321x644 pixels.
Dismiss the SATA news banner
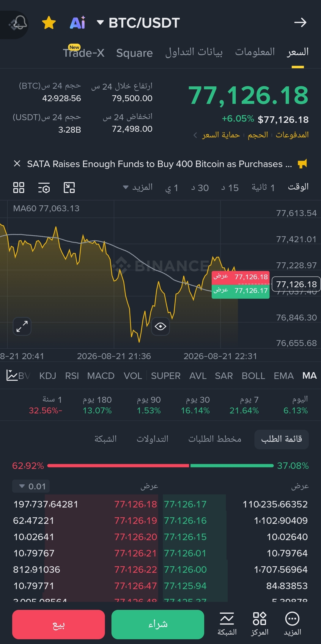tap(17, 164)
